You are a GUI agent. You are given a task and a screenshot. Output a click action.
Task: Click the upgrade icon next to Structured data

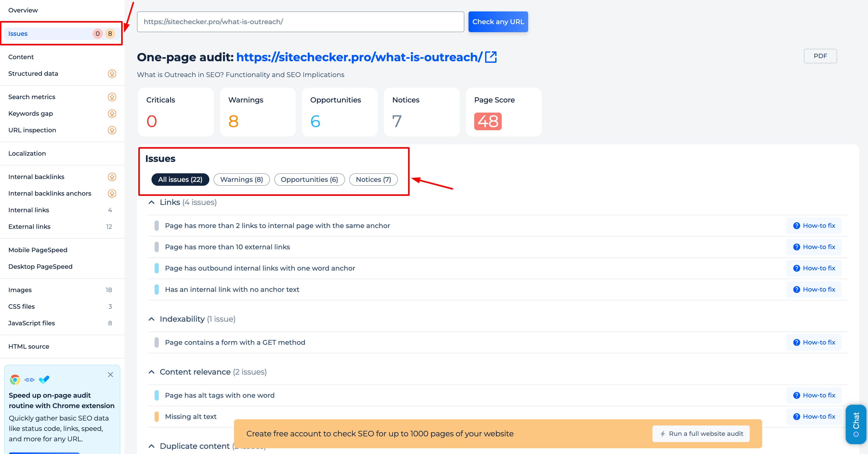pyautogui.click(x=112, y=73)
